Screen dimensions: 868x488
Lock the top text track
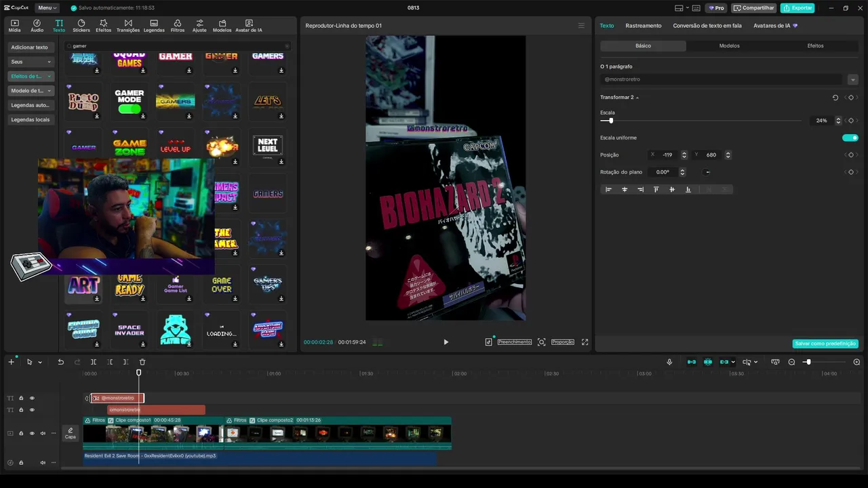pyautogui.click(x=21, y=398)
